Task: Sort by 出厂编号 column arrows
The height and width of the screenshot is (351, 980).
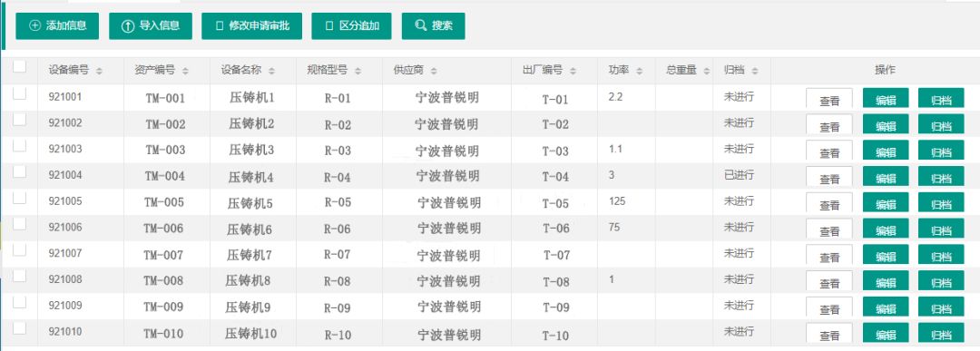Action: [x=573, y=72]
